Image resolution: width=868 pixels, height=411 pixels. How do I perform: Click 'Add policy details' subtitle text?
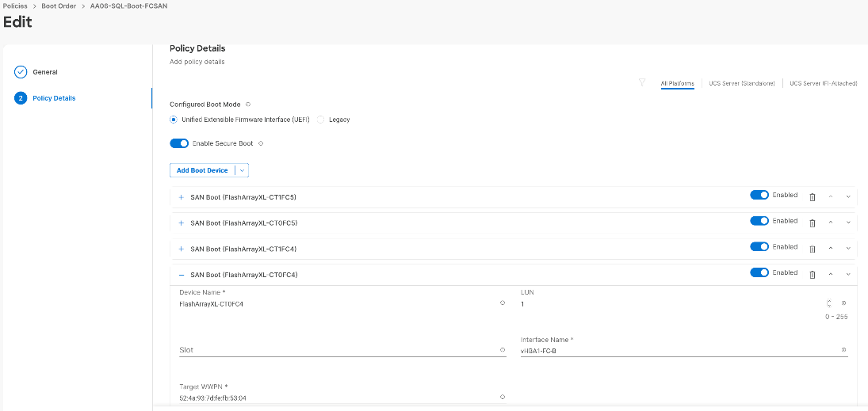(x=197, y=62)
